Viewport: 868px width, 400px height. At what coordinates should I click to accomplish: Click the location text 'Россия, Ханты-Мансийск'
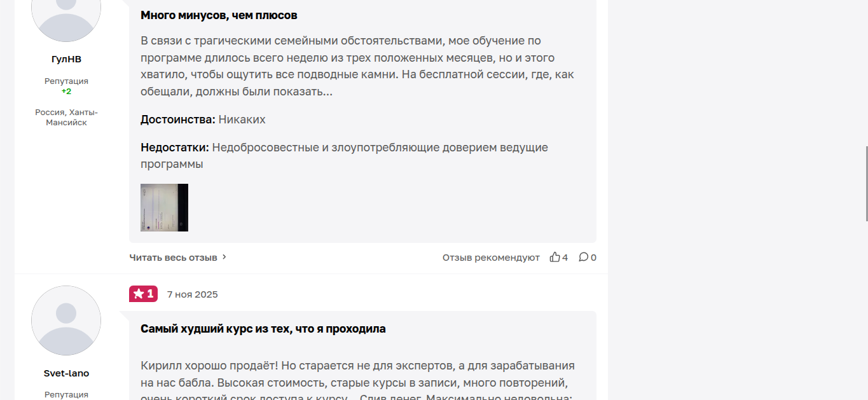click(x=66, y=117)
